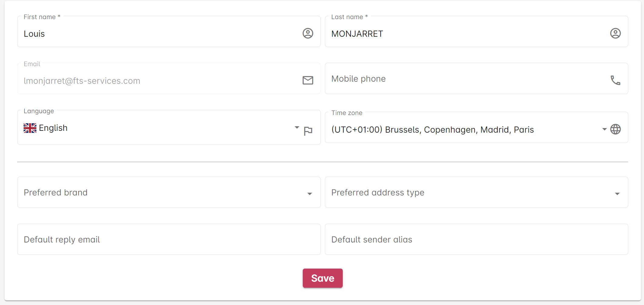The height and width of the screenshot is (305, 644).
Task: Click the greyed-out Email address field
Action: tap(152, 80)
